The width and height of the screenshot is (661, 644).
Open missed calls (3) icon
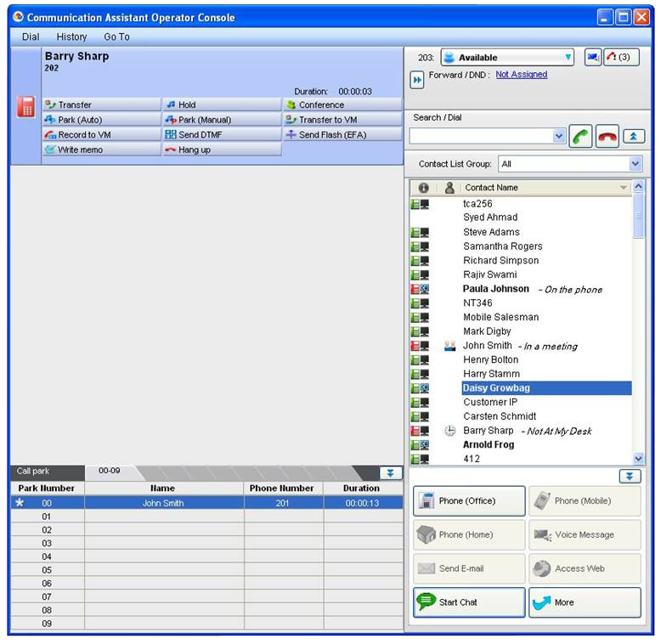click(621, 57)
